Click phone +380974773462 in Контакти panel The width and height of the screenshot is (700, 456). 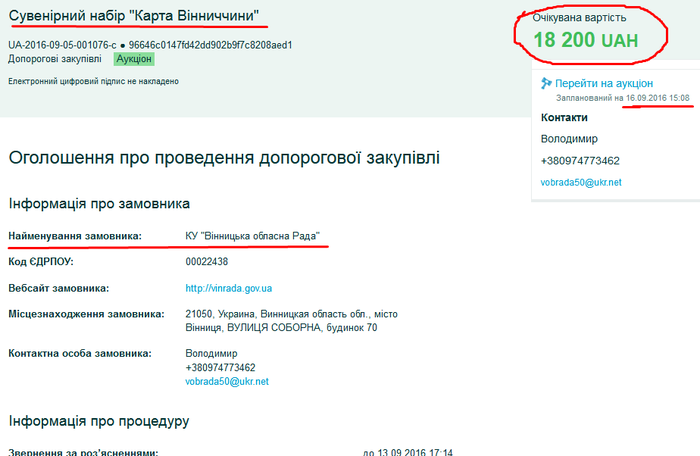coord(580,161)
